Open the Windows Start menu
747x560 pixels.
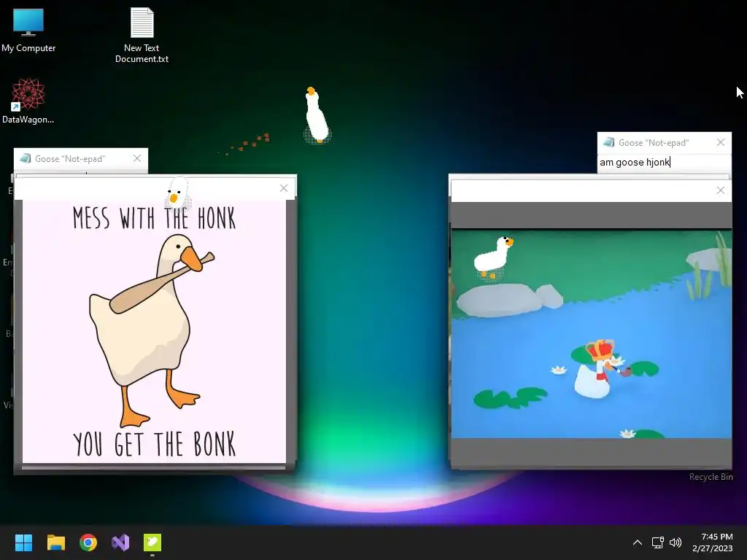(23, 542)
